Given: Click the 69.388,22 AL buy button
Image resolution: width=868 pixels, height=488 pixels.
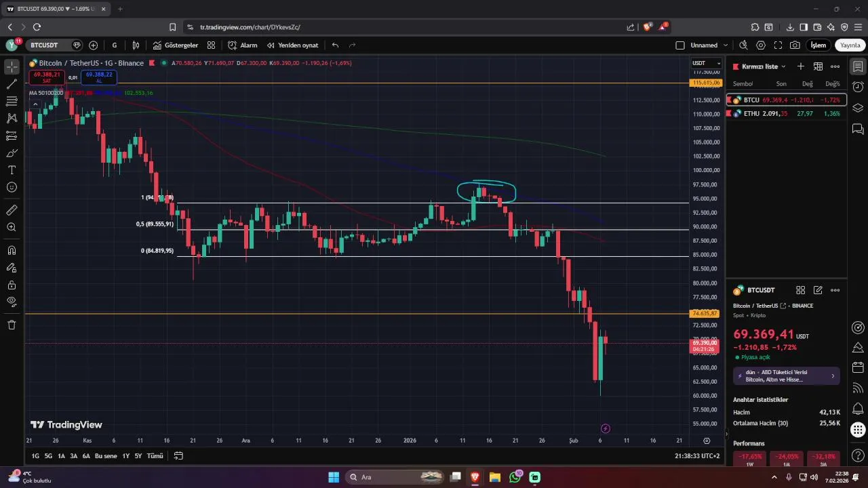Looking at the screenshot, I should 99,77.
